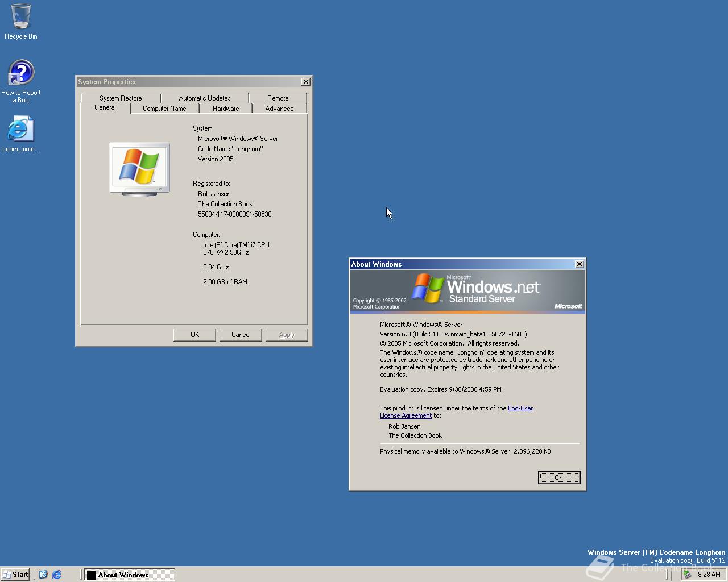Click 'Rob Jansen' in About Windows
The height and width of the screenshot is (582, 728).
pos(404,426)
